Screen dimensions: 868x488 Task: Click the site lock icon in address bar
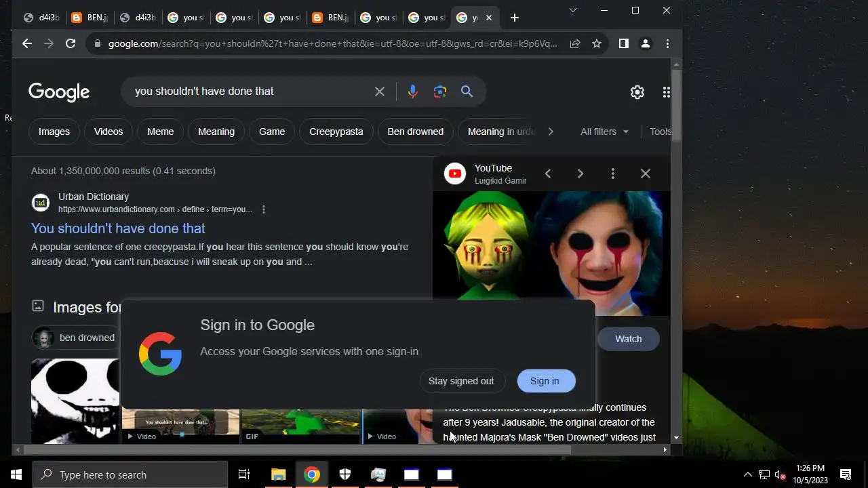point(98,43)
